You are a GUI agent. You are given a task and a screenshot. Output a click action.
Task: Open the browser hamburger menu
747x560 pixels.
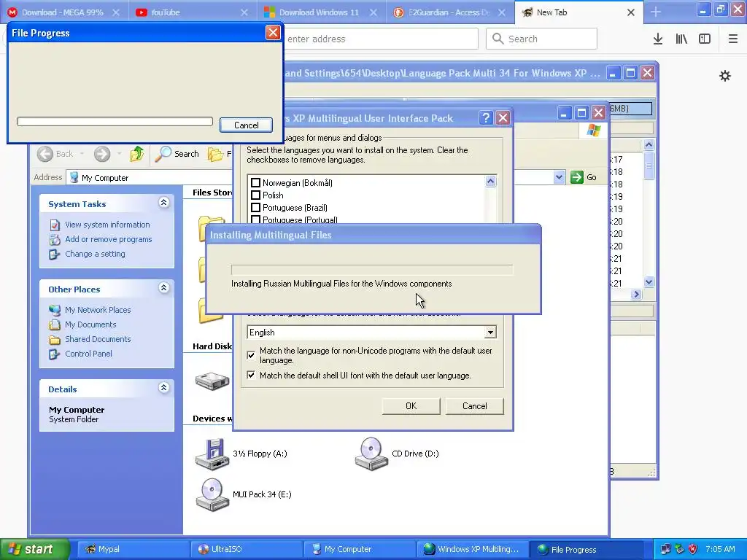click(x=732, y=39)
